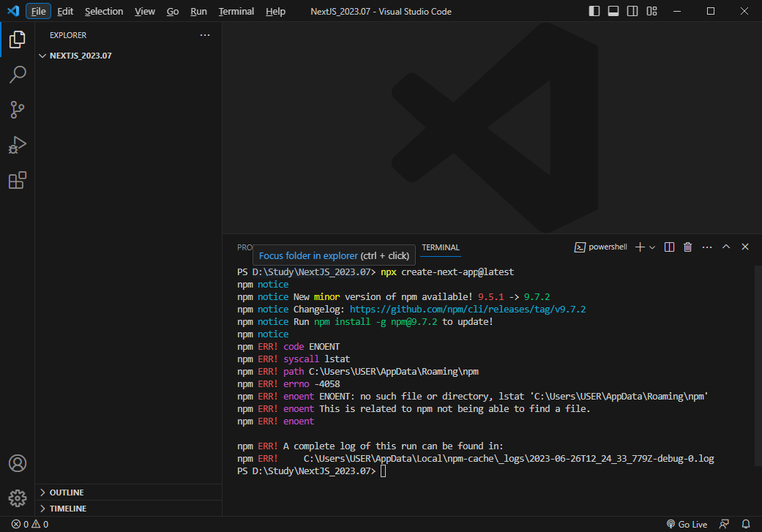Open the Accounts menu icon

point(18,463)
